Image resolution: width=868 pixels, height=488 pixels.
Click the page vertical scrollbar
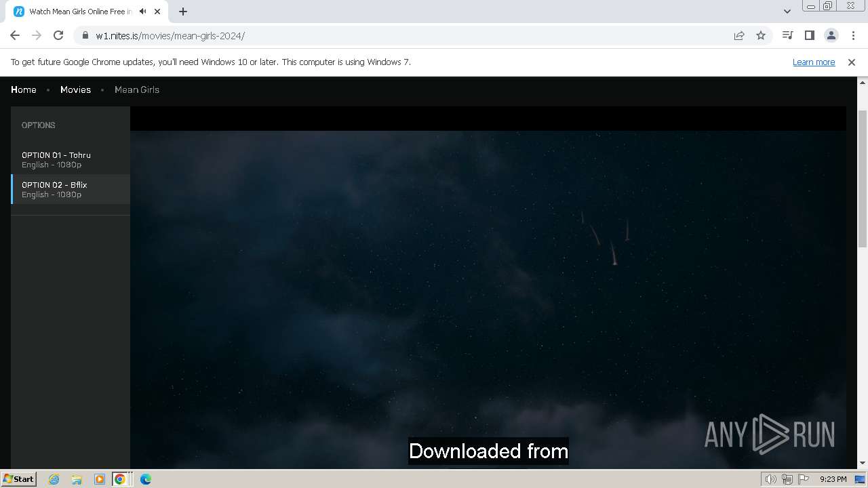pyautogui.click(x=863, y=179)
